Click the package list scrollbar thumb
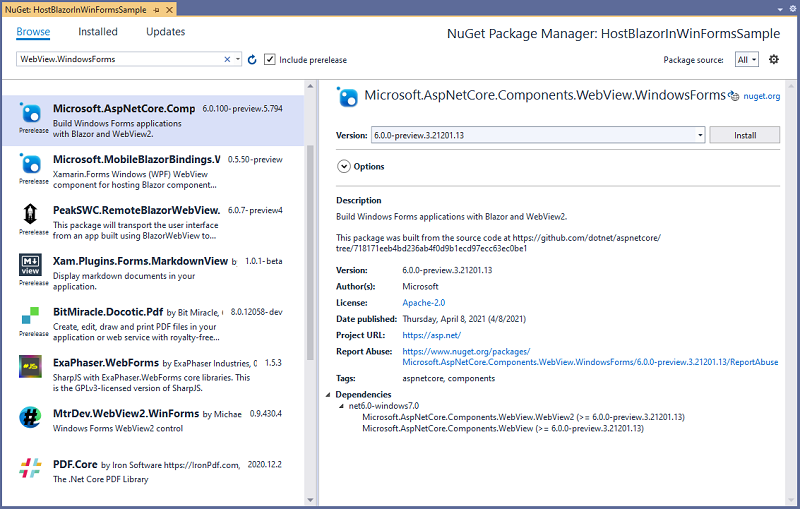Viewport: 800px width, 509px height. click(x=310, y=253)
